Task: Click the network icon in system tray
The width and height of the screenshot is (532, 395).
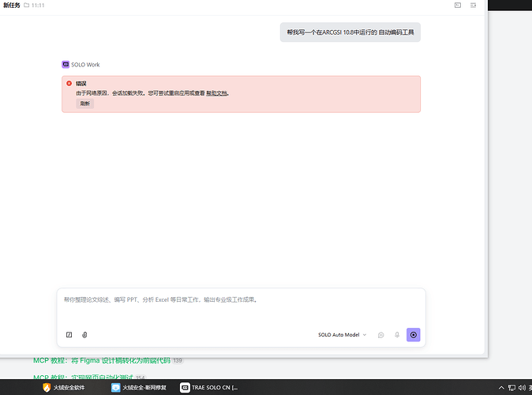Action: click(x=511, y=388)
